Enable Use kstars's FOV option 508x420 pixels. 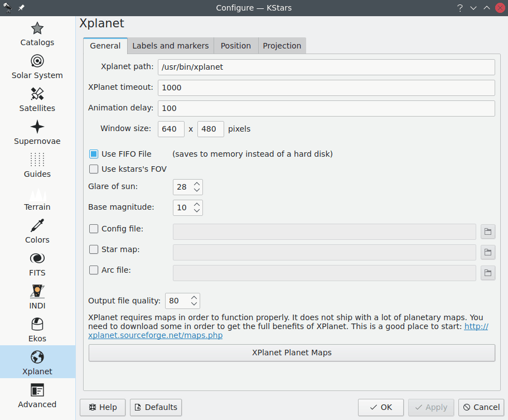94,169
